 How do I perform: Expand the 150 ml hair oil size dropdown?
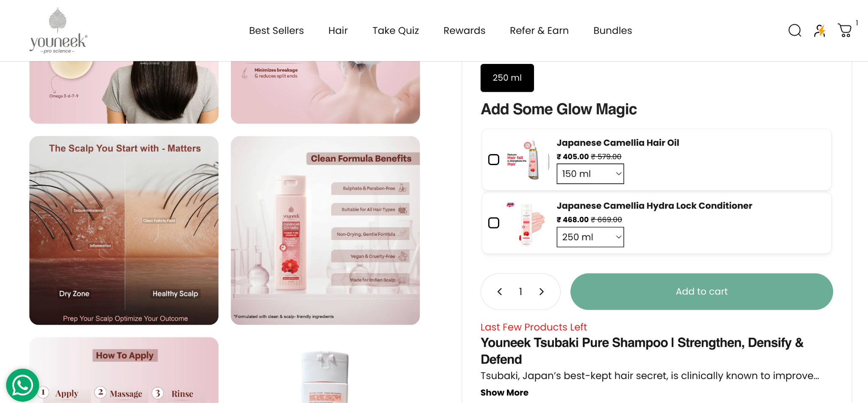point(590,174)
